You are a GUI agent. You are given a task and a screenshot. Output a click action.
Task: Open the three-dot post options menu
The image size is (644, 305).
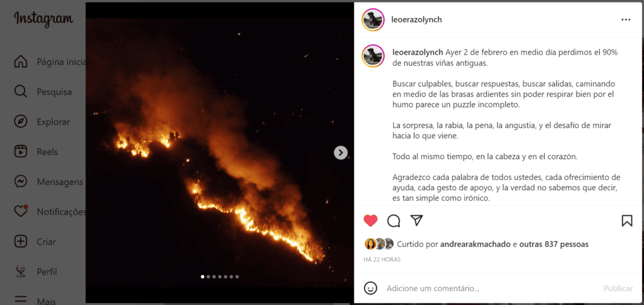click(x=626, y=20)
